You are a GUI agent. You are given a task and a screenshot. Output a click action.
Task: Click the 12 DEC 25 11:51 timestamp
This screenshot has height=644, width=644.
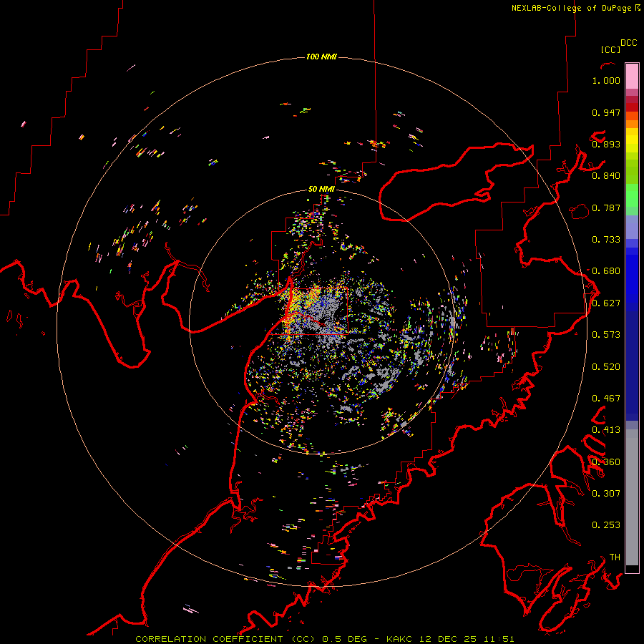467,639
